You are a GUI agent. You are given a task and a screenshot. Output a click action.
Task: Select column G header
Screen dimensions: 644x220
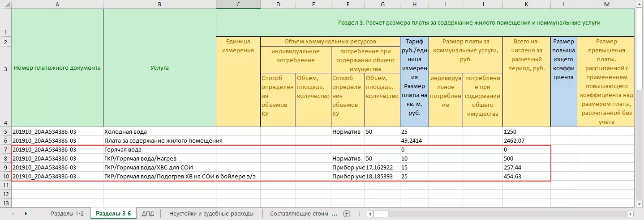click(x=382, y=4)
